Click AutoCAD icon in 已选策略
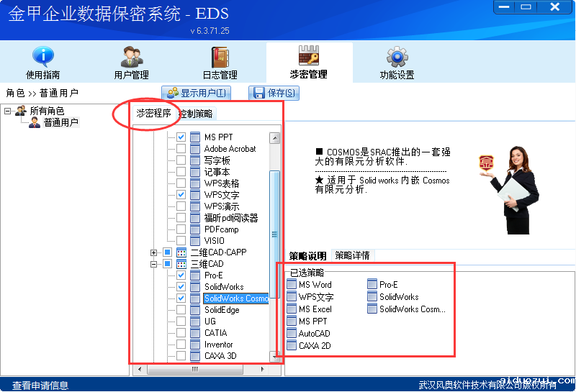The image size is (576, 392). 292,333
